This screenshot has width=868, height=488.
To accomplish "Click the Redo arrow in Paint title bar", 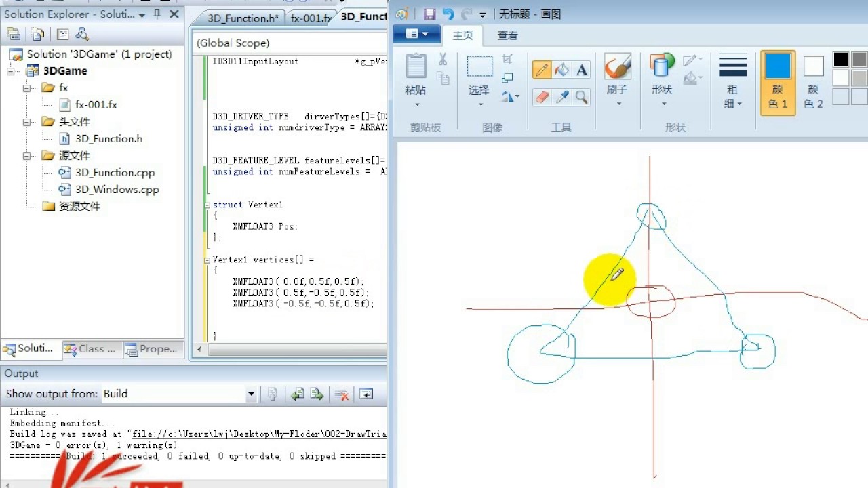I will point(467,14).
